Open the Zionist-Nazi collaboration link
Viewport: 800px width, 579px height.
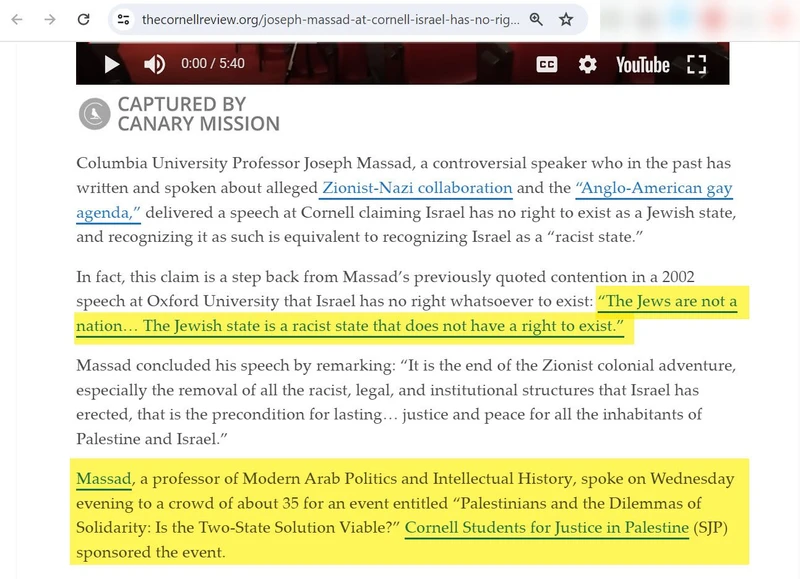417,188
